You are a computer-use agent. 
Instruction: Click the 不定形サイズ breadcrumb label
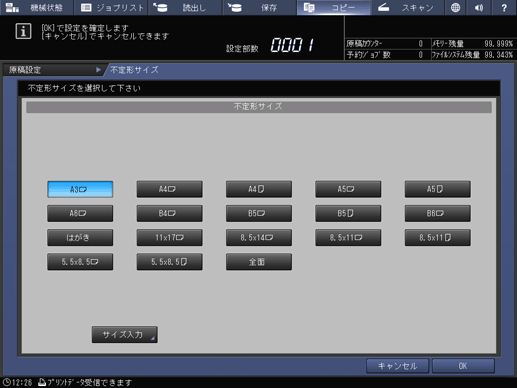click(x=134, y=70)
